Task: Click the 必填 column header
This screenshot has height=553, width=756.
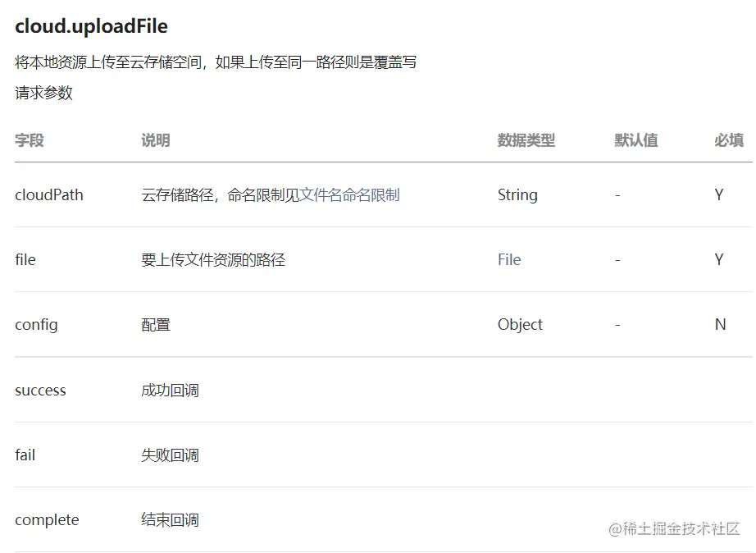Action: [x=728, y=140]
